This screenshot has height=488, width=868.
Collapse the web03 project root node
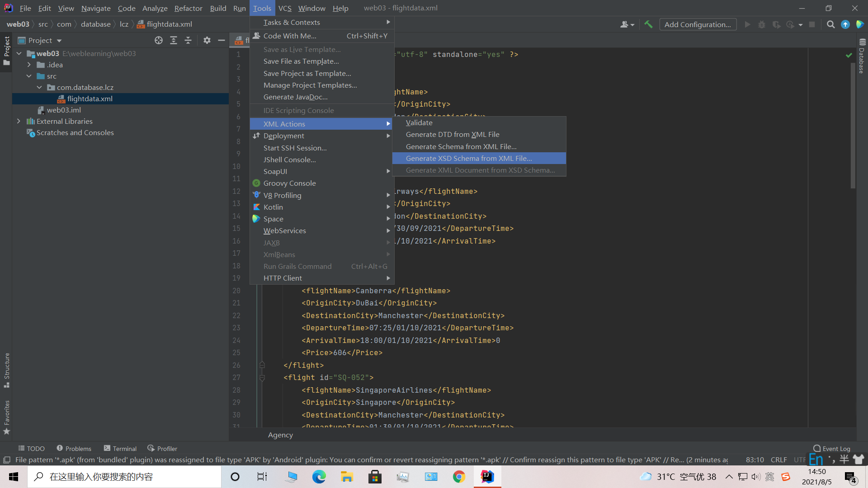point(19,53)
